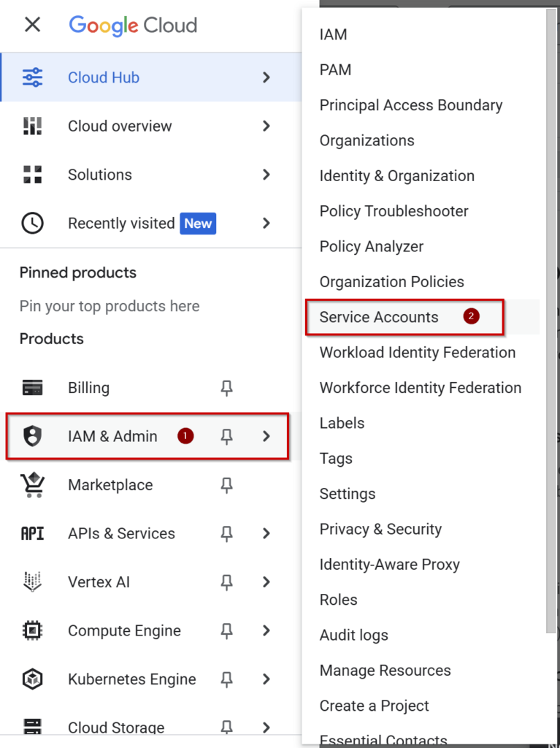Pin Marketplace to pinned products

(x=226, y=486)
